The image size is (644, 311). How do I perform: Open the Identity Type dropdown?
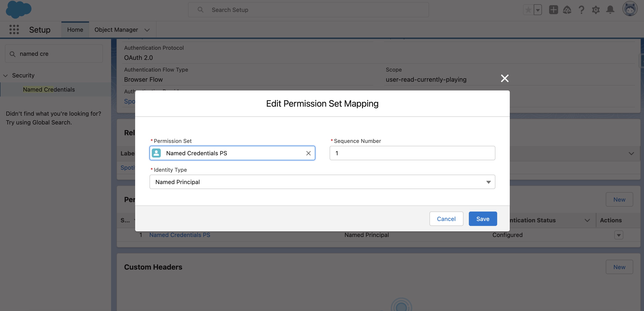click(322, 182)
